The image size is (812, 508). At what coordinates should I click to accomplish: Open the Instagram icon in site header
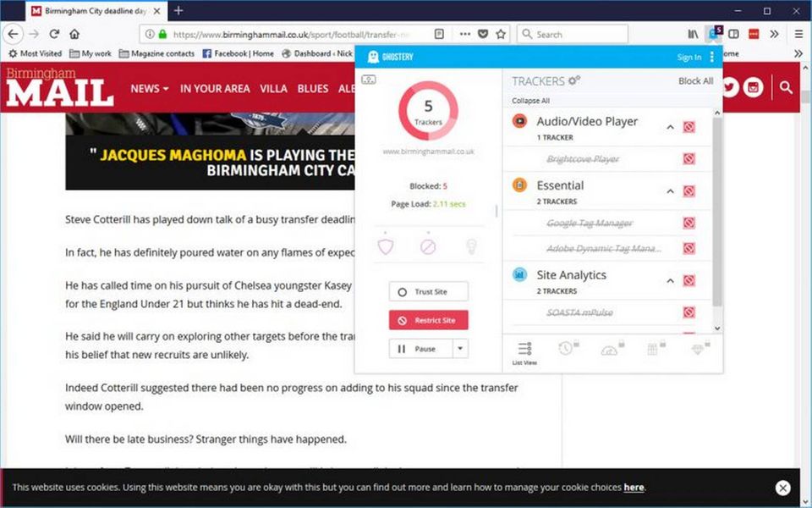753,87
